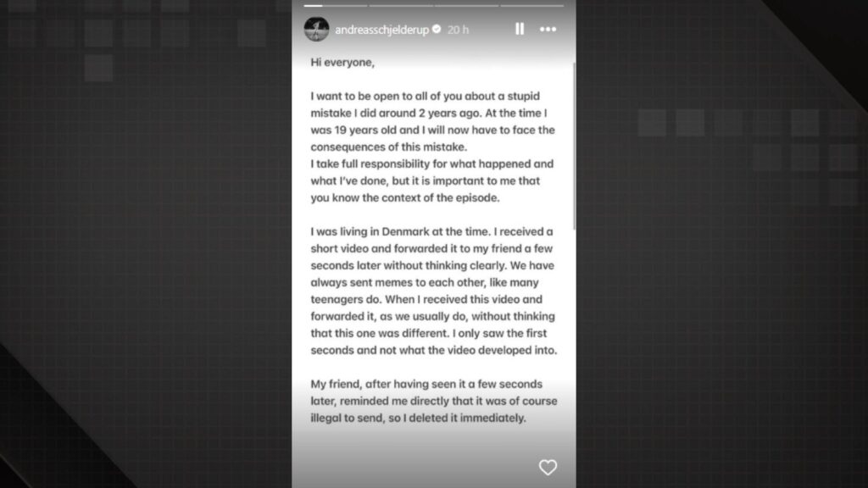Click the verified badge next to username
The image size is (868, 488).
437,29
